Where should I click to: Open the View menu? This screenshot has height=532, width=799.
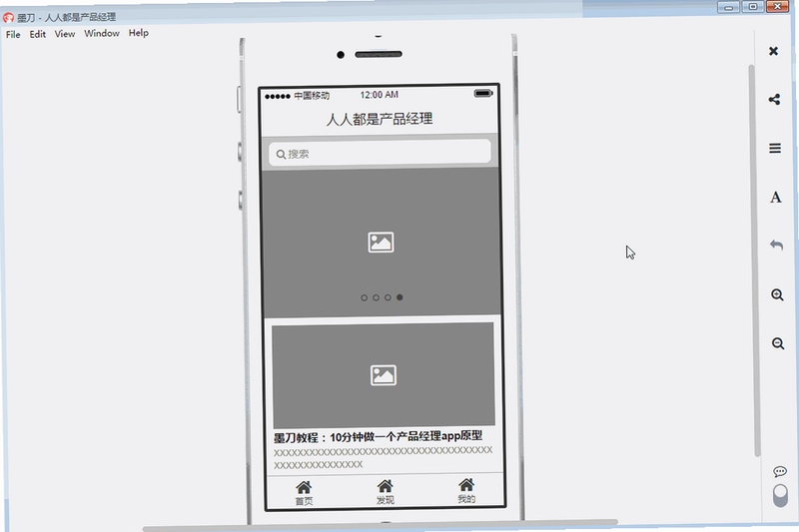point(65,34)
